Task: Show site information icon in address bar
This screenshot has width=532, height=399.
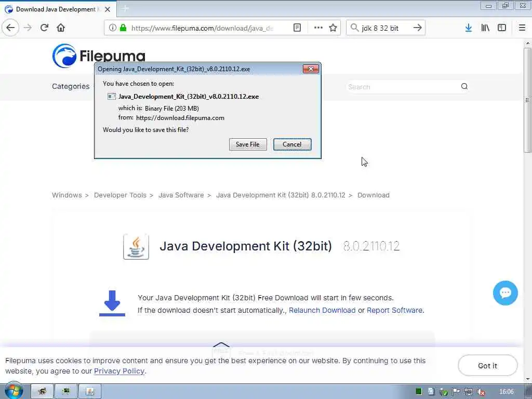Action: click(x=113, y=28)
